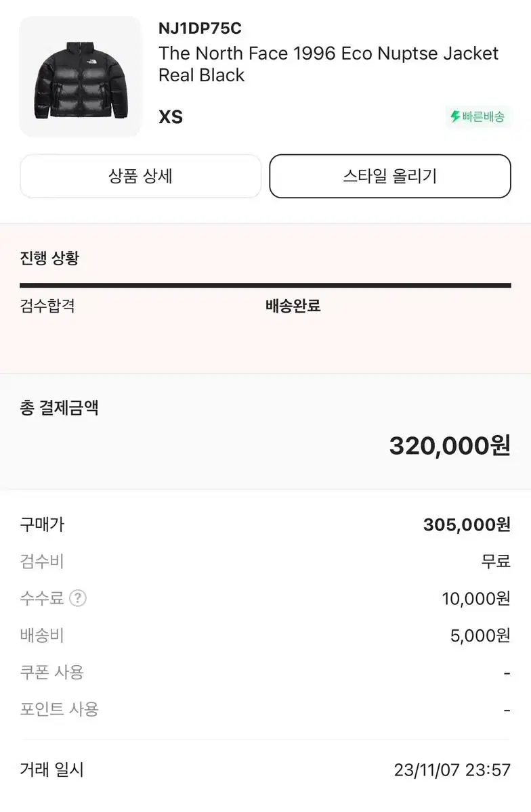
Task: Click the lightning bolt 빠른배송 badge
Action: [477, 116]
